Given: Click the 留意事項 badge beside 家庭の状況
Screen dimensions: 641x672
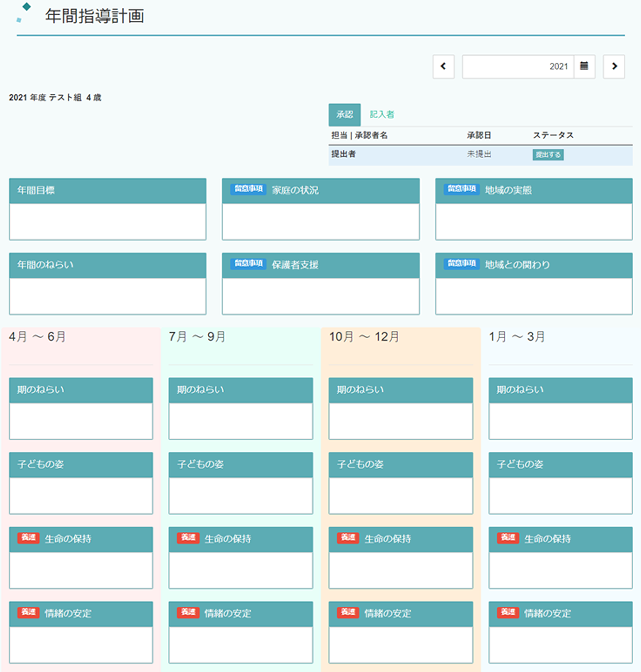Looking at the screenshot, I should [x=248, y=189].
